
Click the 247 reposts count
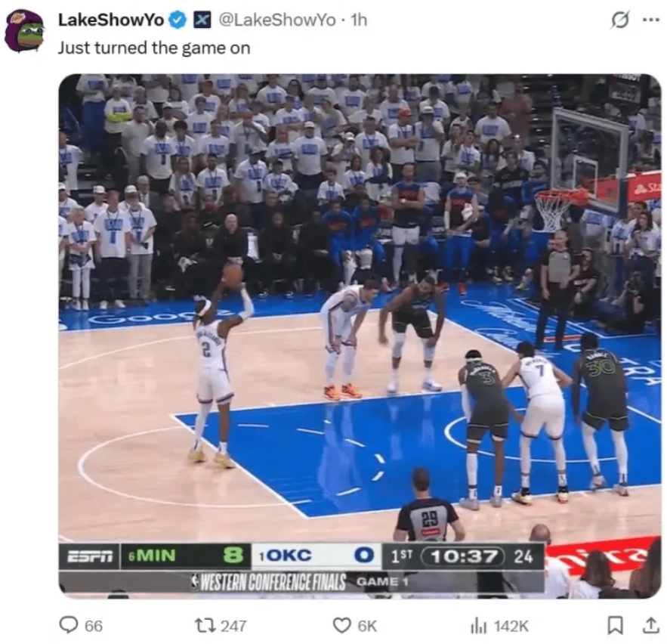coord(233,626)
